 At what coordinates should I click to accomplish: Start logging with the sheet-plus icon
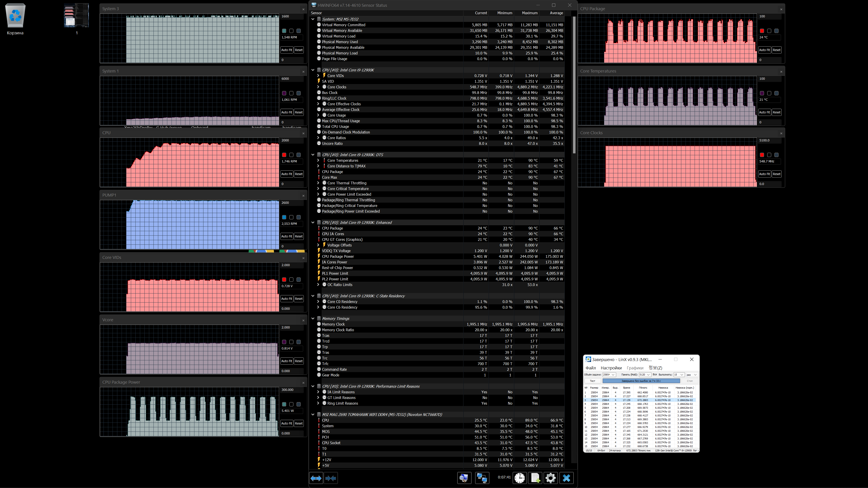coord(535,478)
